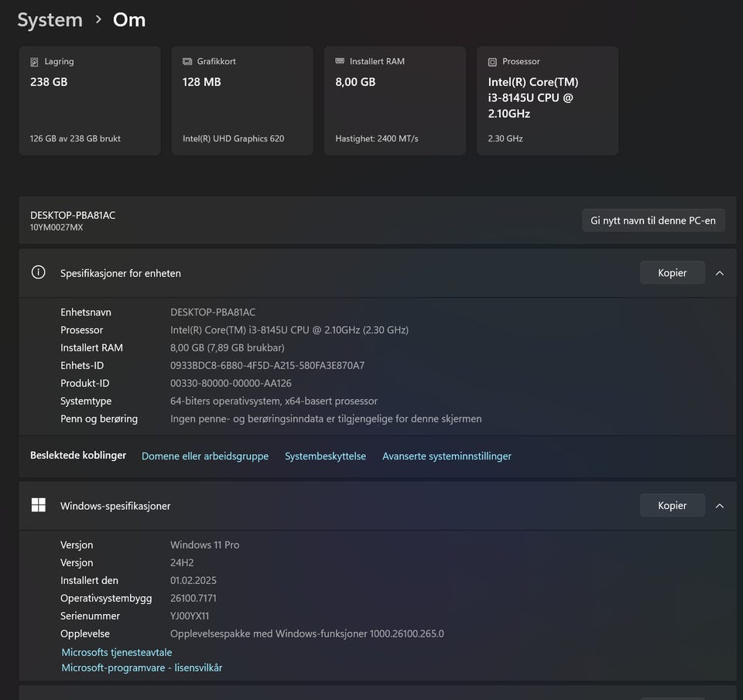Open the Systembeskyttelse link

(x=325, y=456)
